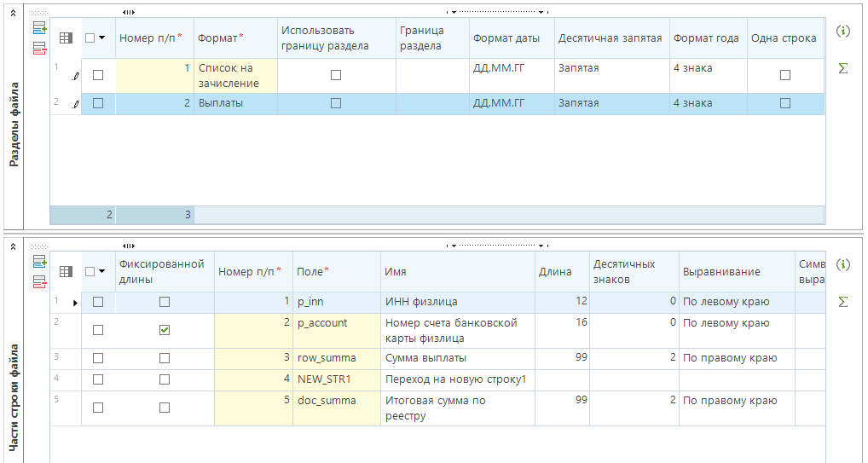Enable Использовать границу раздела for Список на зачисление

(x=336, y=75)
